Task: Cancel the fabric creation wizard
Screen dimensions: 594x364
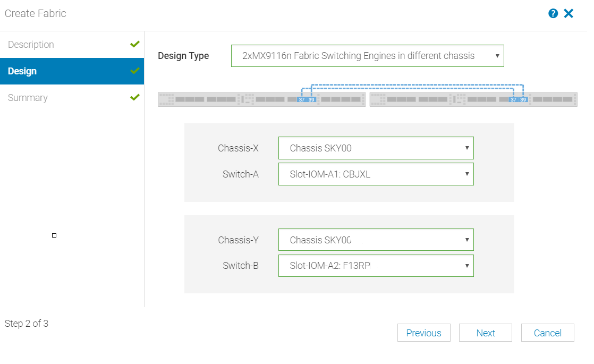Action: (x=547, y=333)
